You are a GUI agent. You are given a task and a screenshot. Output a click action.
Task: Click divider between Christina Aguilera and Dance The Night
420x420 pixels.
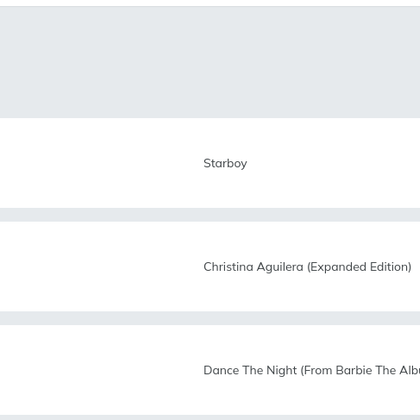tap(210, 318)
